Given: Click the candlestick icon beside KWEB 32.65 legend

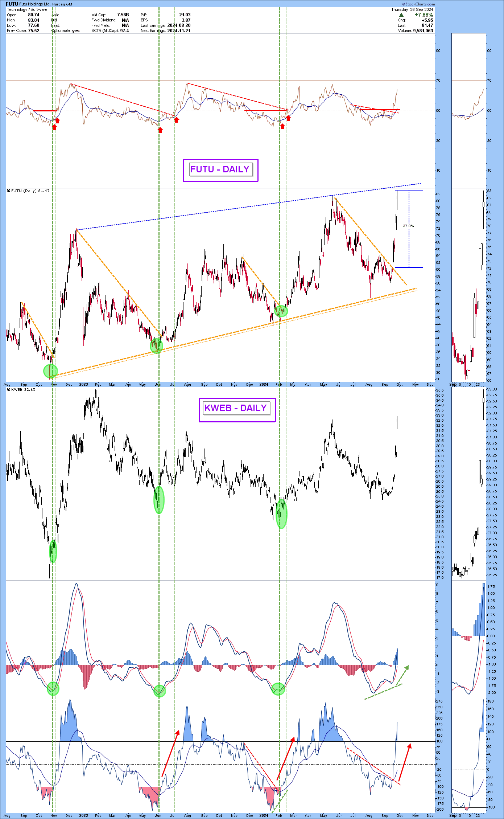Looking at the screenshot, I should 9,389.
